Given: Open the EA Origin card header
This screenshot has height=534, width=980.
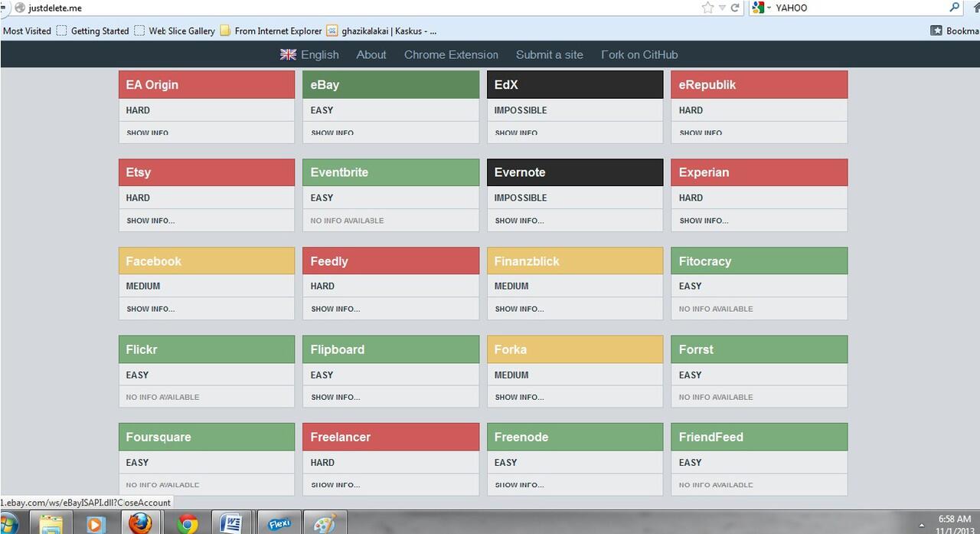Looking at the screenshot, I should pyautogui.click(x=207, y=84).
